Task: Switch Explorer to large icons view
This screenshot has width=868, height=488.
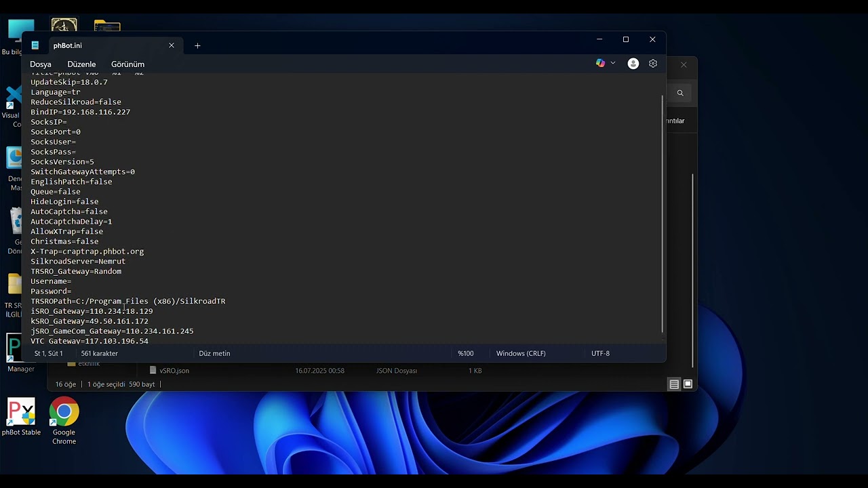Action: click(x=688, y=384)
